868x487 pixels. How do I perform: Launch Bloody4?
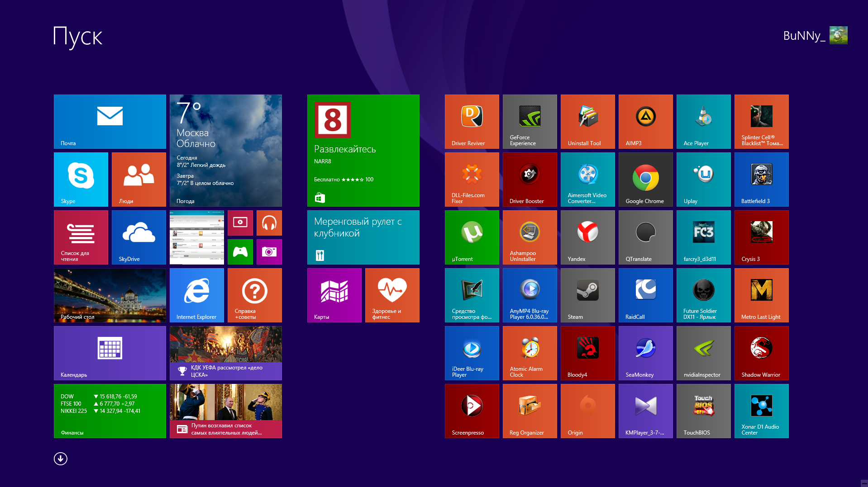[588, 353]
